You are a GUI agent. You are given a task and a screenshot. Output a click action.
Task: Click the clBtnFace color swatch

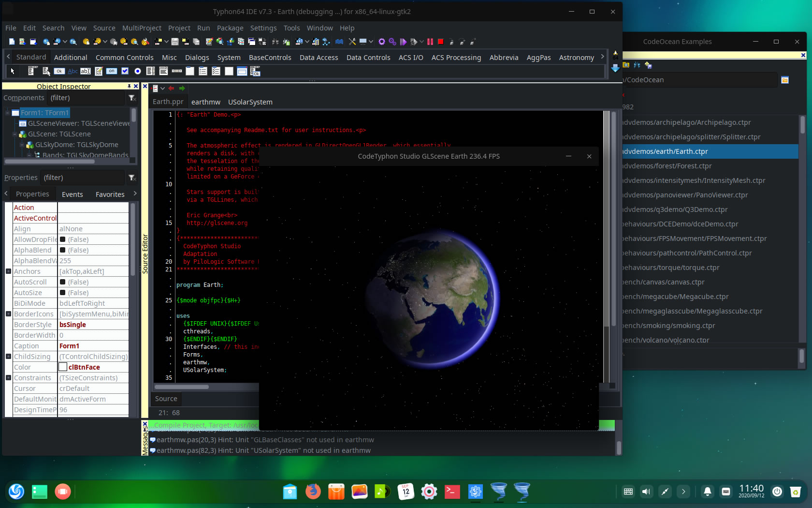63,367
